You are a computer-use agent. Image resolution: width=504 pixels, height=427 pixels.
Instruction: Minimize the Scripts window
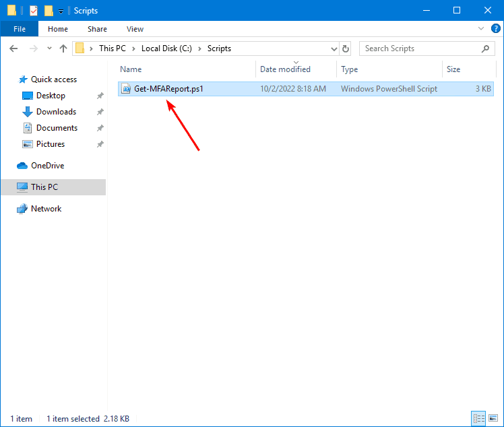point(427,11)
